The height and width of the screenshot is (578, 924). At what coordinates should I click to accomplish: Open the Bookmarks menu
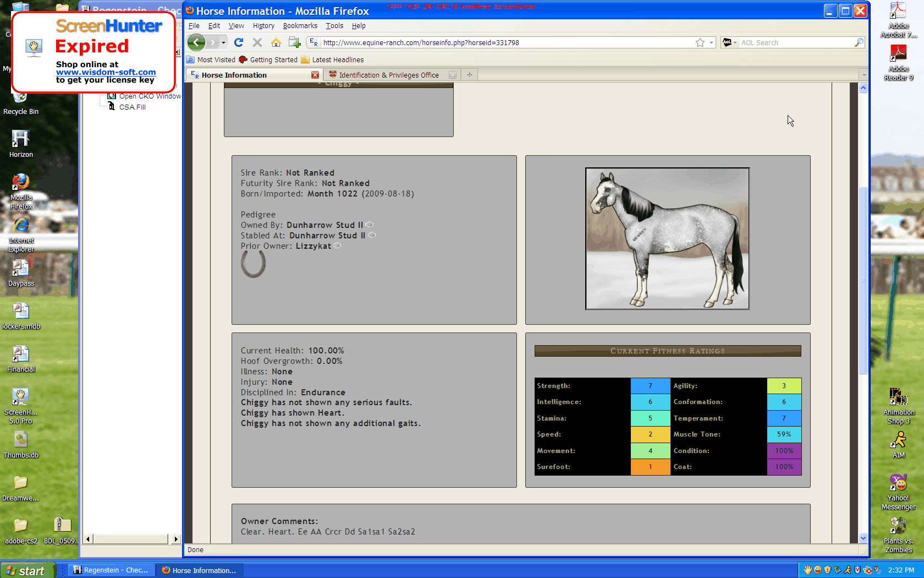[300, 26]
